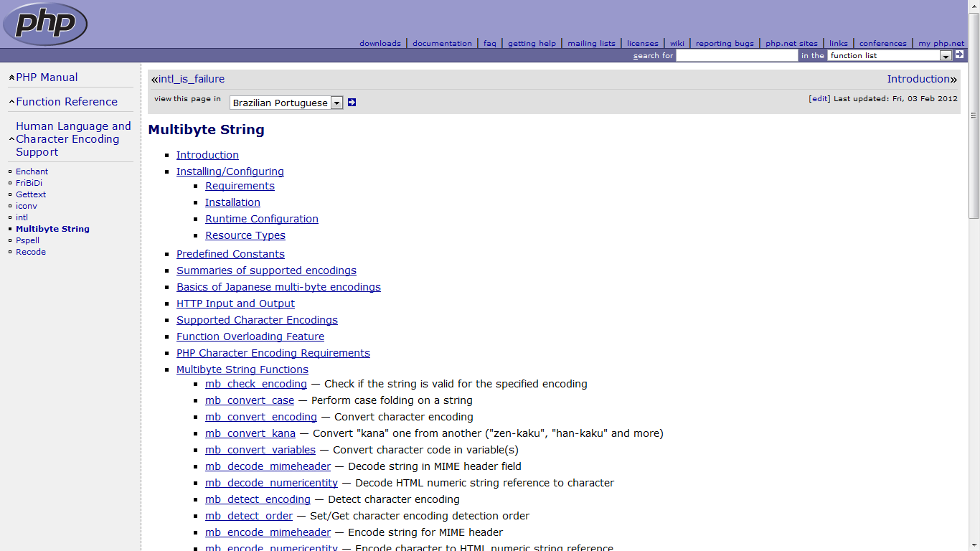The height and width of the screenshot is (551, 980).
Task: Click the PHP logo
Action: click(x=45, y=24)
